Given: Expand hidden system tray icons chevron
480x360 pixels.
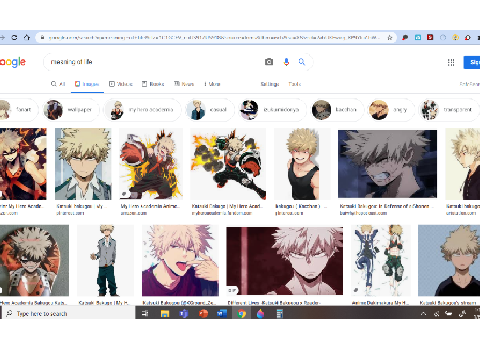Looking at the screenshot, I should (x=423, y=313).
